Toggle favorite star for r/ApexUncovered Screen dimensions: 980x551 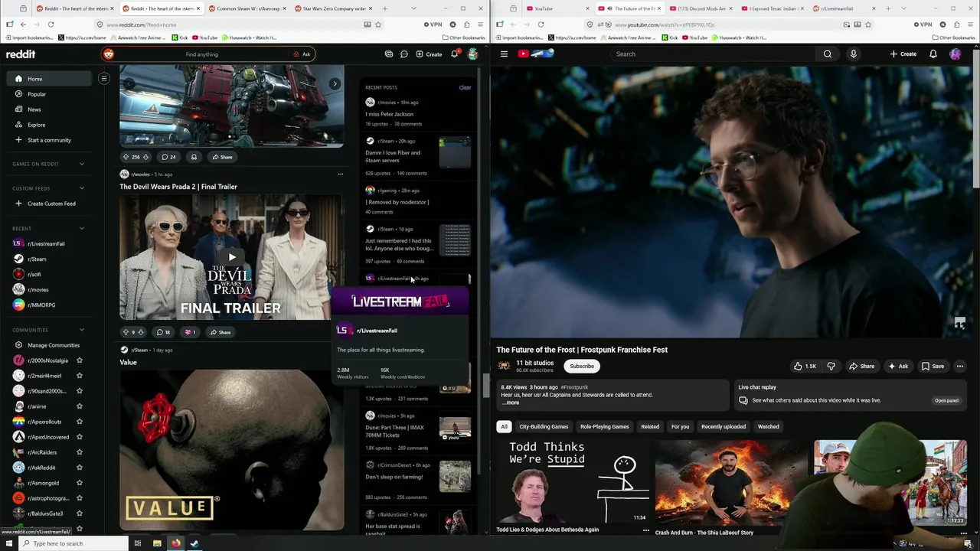79,437
